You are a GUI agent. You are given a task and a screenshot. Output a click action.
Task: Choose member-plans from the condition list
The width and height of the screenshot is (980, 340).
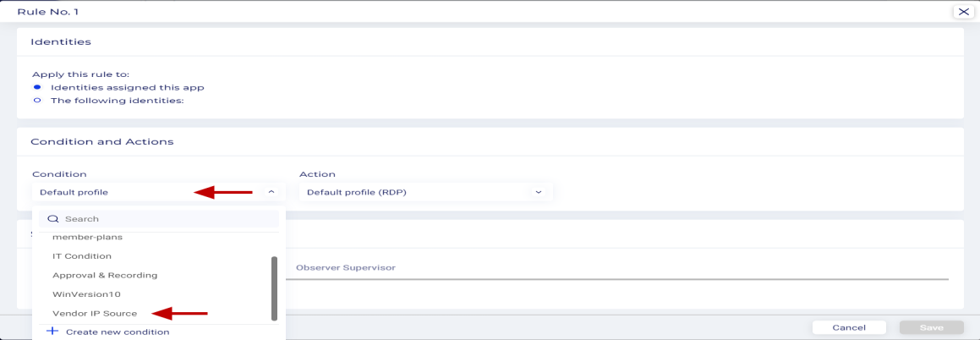click(x=87, y=238)
